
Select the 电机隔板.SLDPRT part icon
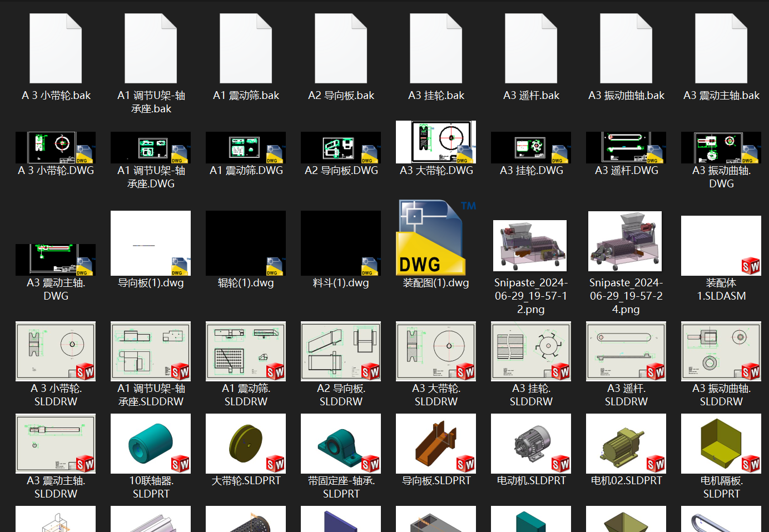coord(721,444)
